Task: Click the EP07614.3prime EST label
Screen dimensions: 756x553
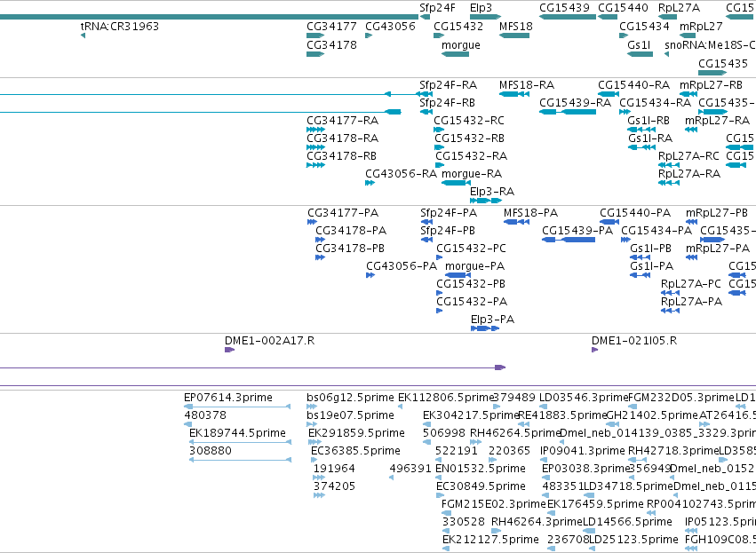Action: point(228,398)
